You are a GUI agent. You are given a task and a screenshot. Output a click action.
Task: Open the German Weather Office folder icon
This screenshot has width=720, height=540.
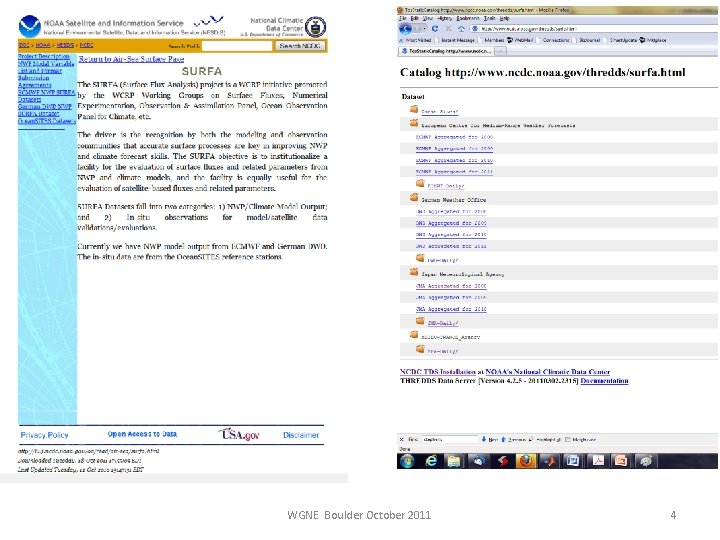point(414,197)
